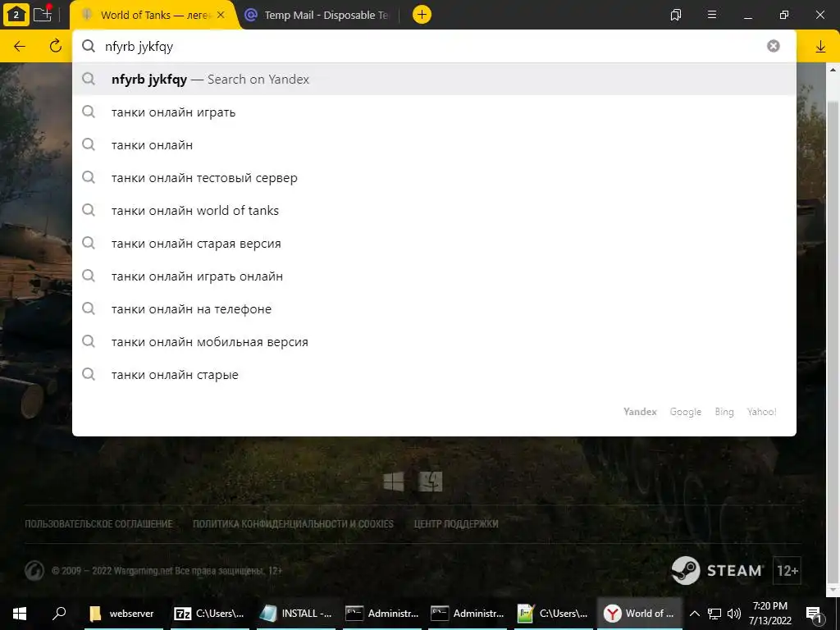Pick 'танки онлайн старая версия' suggestion
840x630 pixels.
[x=434, y=243]
